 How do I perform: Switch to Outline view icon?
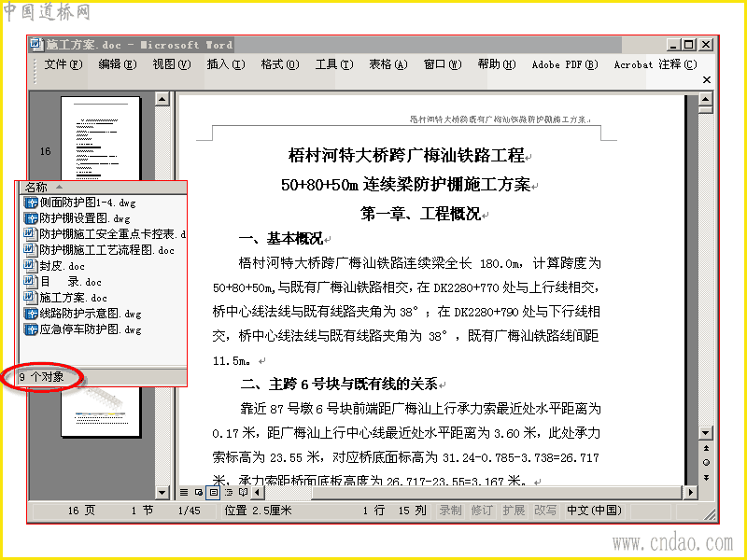click(x=229, y=493)
